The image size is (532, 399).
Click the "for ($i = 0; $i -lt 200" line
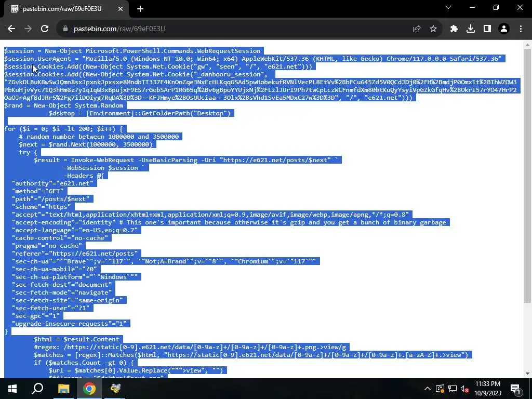(x=63, y=129)
